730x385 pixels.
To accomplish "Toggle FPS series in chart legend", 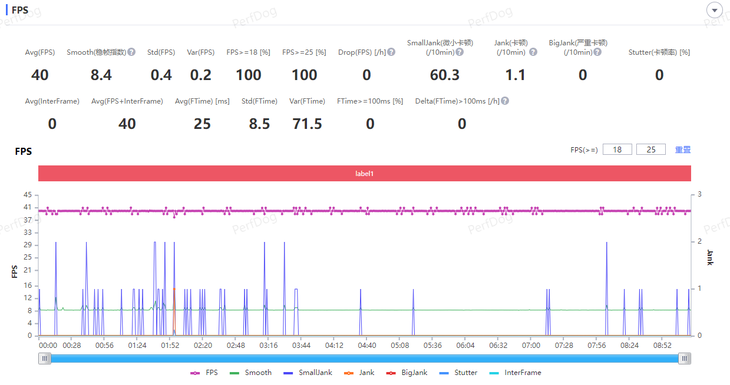I will click(x=204, y=372).
